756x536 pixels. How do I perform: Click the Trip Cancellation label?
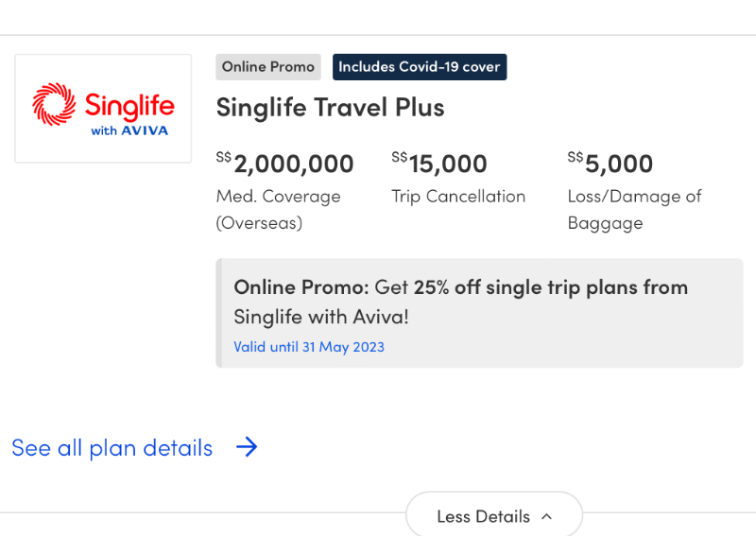[458, 197]
